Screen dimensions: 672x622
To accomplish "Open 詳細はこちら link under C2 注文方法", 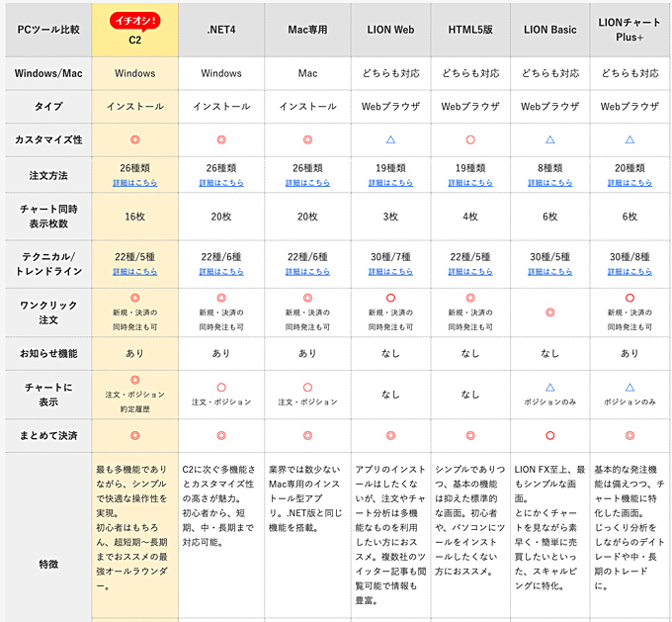I will point(135,183).
